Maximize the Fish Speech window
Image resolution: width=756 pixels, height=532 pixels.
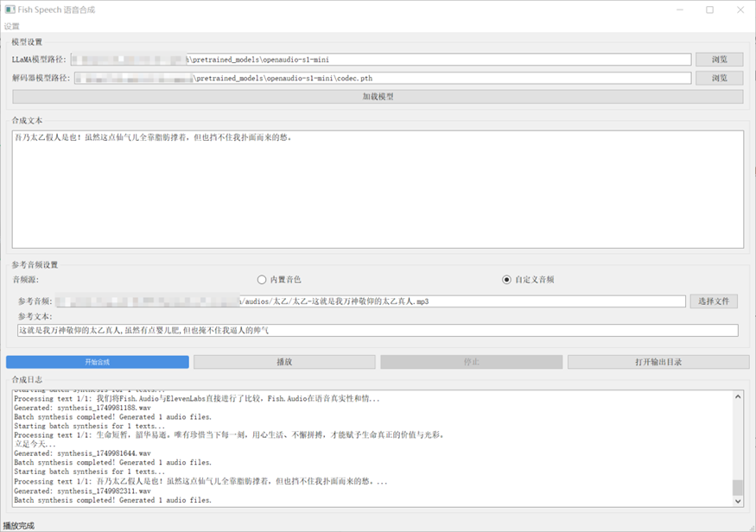click(x=709, y=9)
